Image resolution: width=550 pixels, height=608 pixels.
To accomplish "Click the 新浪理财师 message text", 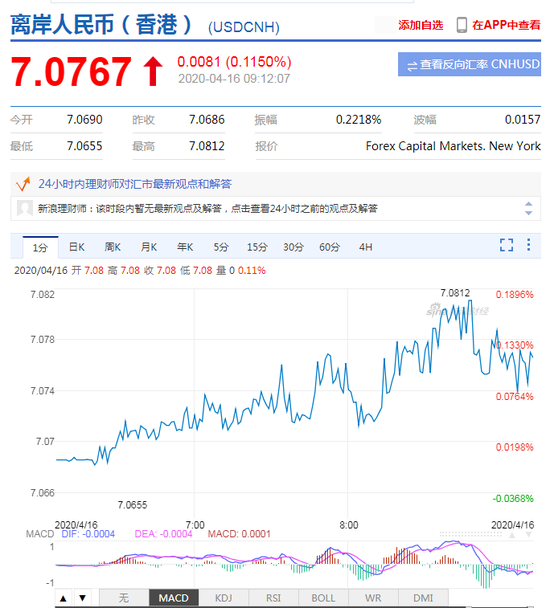I will 208,209.
